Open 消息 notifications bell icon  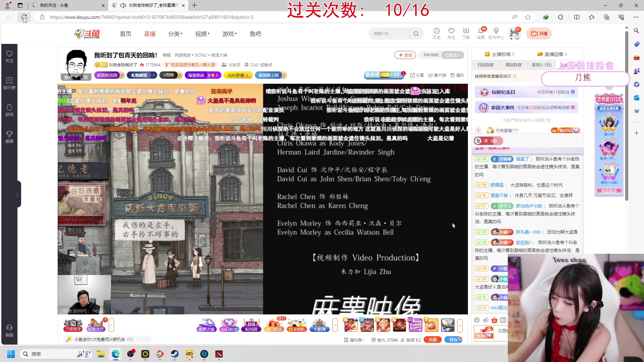click(x=481, y=33)
